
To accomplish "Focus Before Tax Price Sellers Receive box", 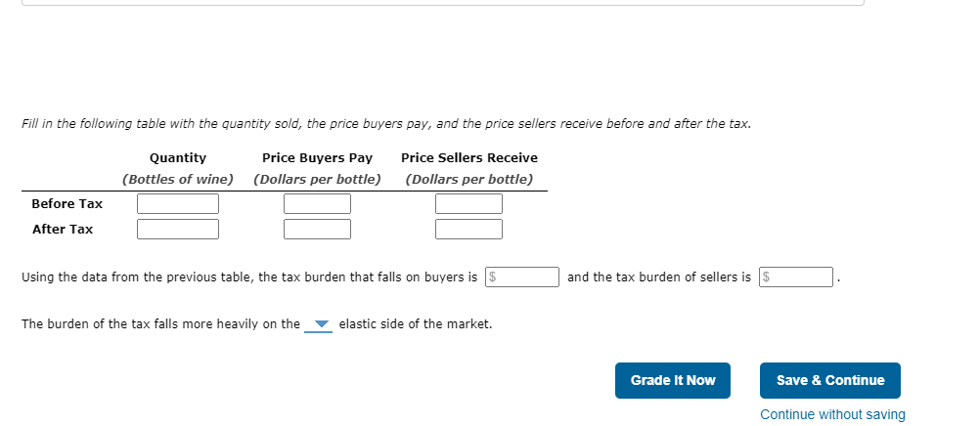I will click(468, 203).
